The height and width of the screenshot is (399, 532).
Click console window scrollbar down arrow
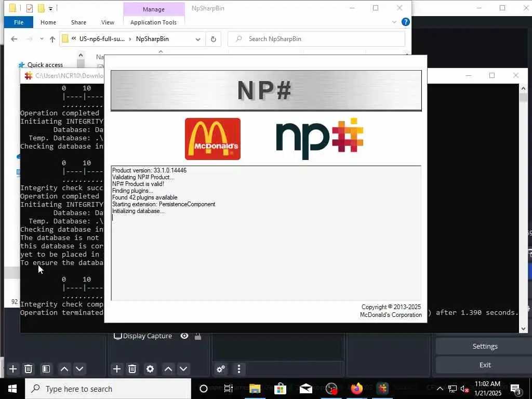tap(523, 328)
